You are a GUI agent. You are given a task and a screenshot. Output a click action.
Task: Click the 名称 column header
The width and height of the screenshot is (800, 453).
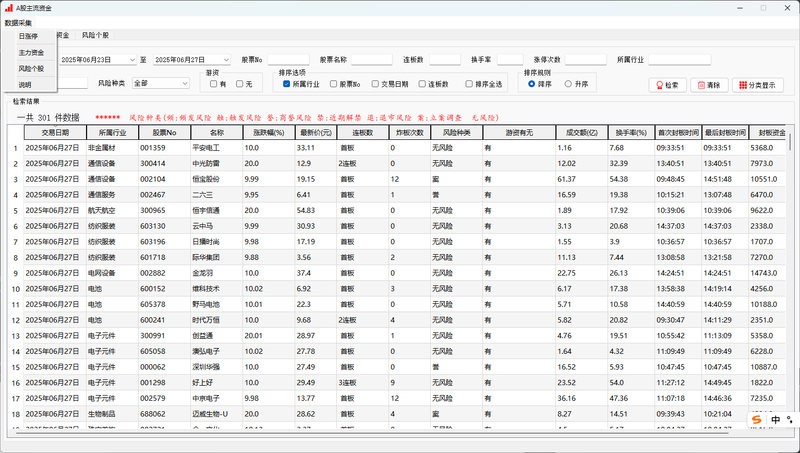217,132
